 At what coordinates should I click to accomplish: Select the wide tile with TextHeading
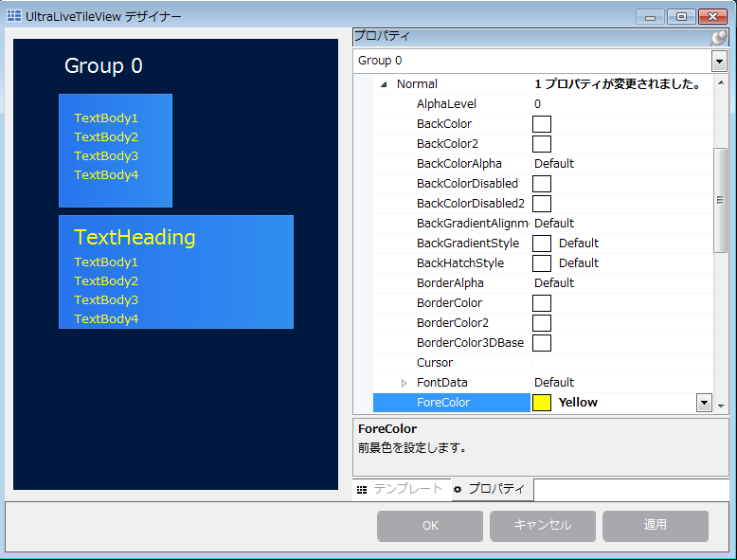click(x=176, y=272)
